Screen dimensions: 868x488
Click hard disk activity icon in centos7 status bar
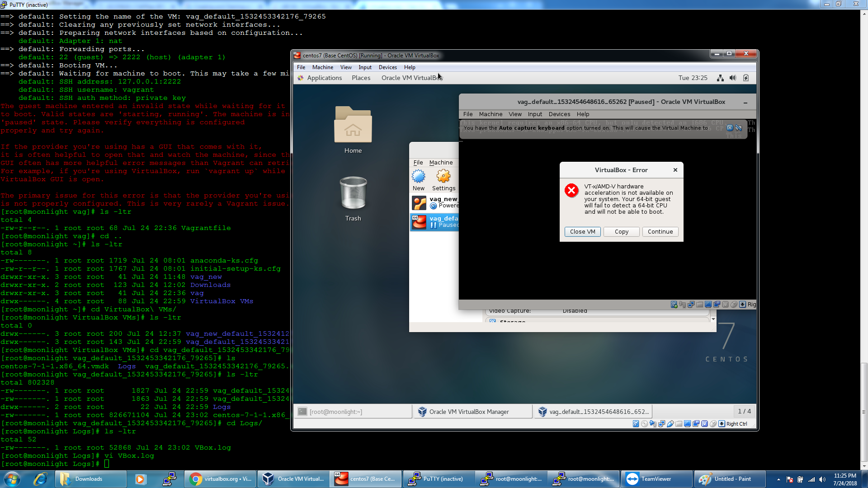coord(636,424)
